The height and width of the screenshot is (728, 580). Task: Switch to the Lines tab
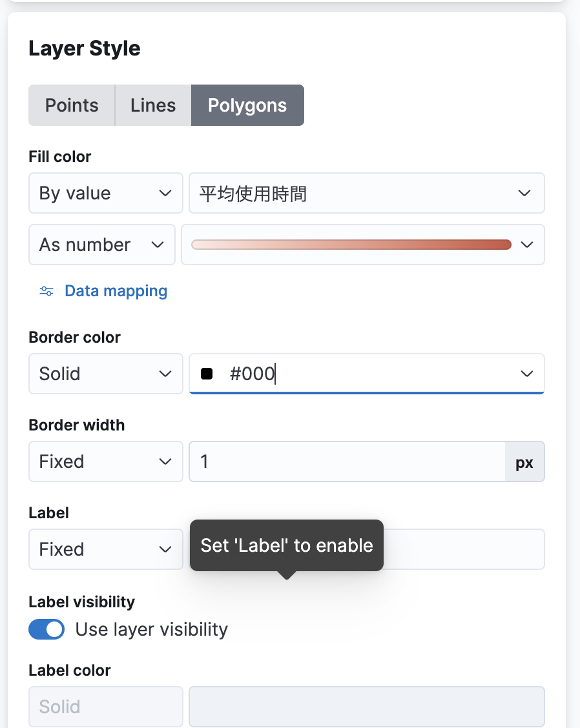(x=153, y=105)
